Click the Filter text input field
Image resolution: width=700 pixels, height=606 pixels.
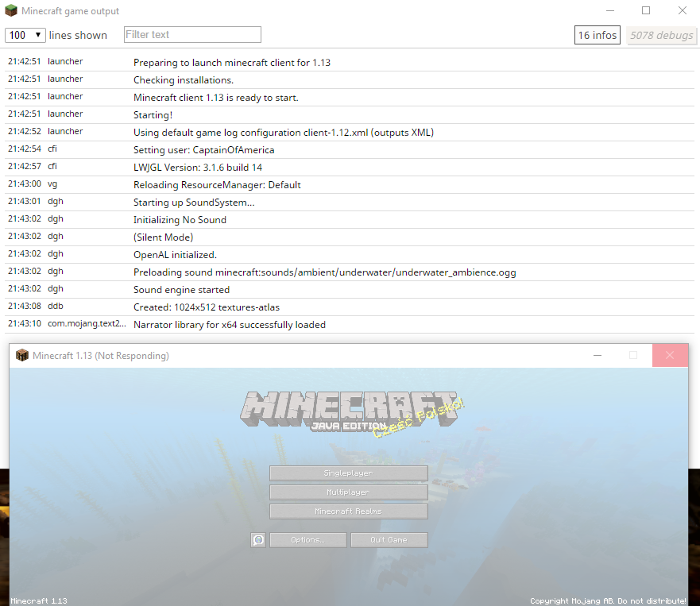click(x=192, y=34)
